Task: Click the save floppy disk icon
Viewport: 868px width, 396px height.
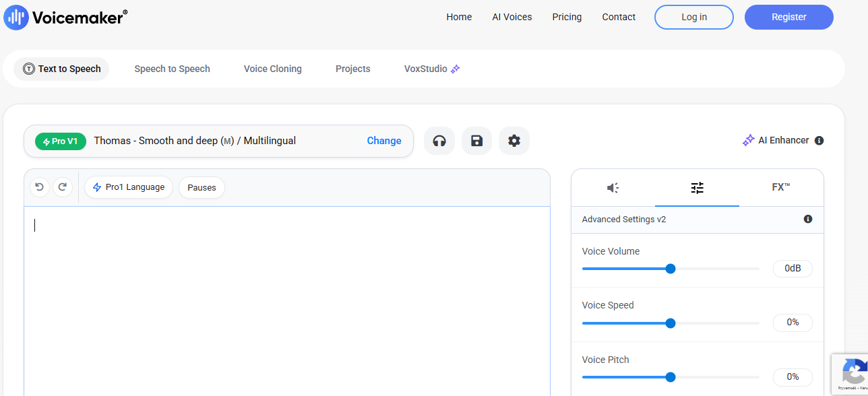Action: (476, 141)
